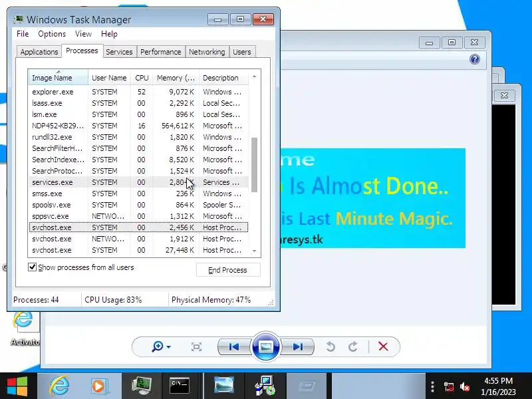Click the Processes: 44 status entry
Screen dimensions: 532x399
click(36, 300)
